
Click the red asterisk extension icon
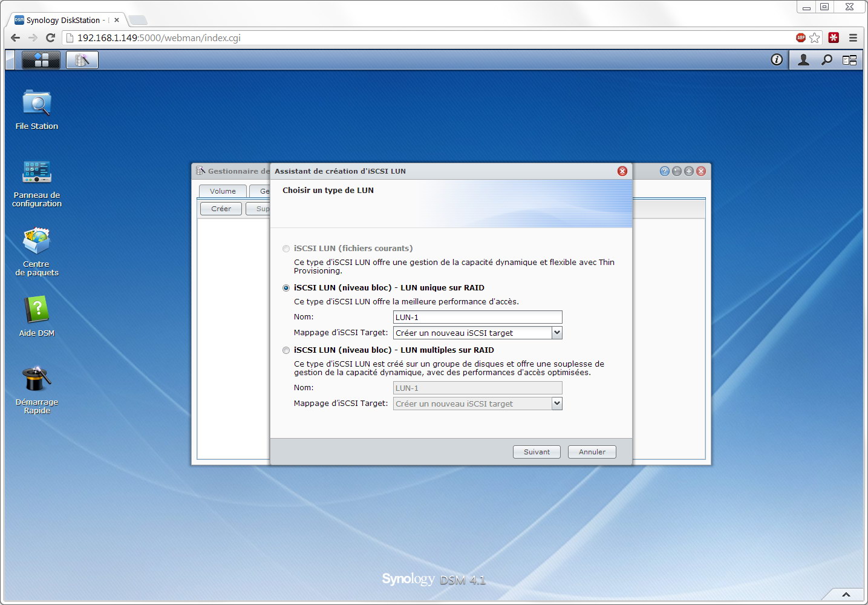coord(834,38)
